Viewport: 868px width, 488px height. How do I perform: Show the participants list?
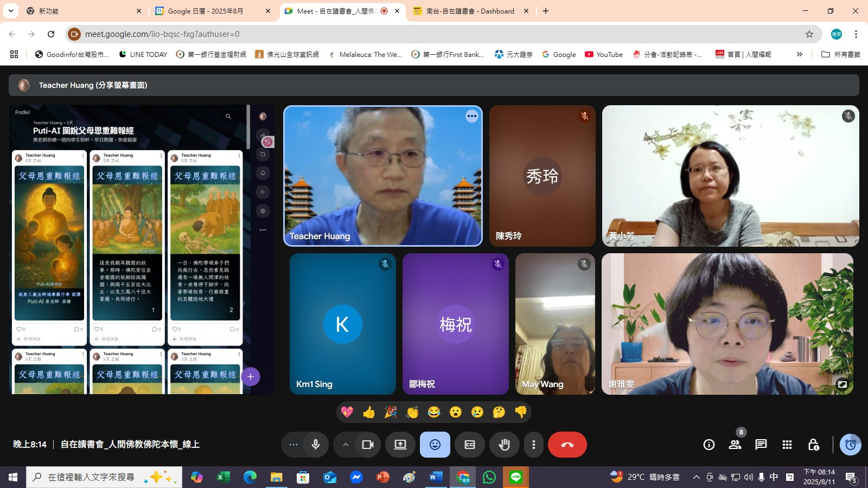click(x=735, y=445)
